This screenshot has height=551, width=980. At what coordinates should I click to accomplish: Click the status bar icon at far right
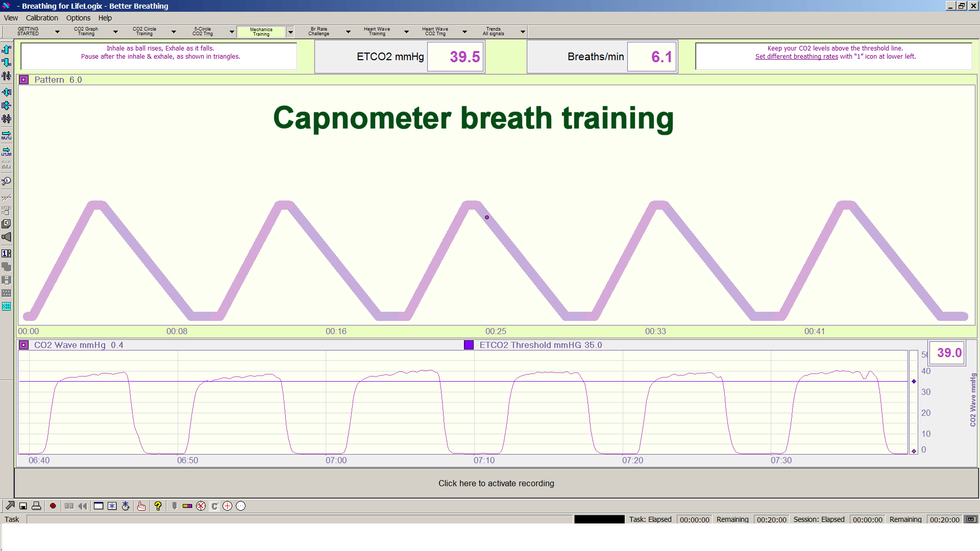tap(971, 519)
